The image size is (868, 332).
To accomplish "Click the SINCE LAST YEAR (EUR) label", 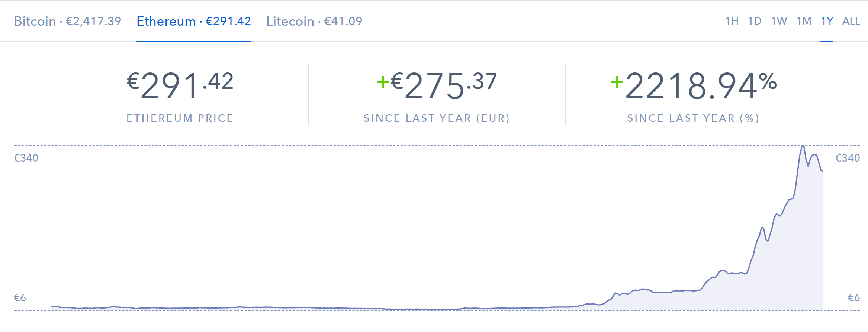I will click(x=437, y=118).
